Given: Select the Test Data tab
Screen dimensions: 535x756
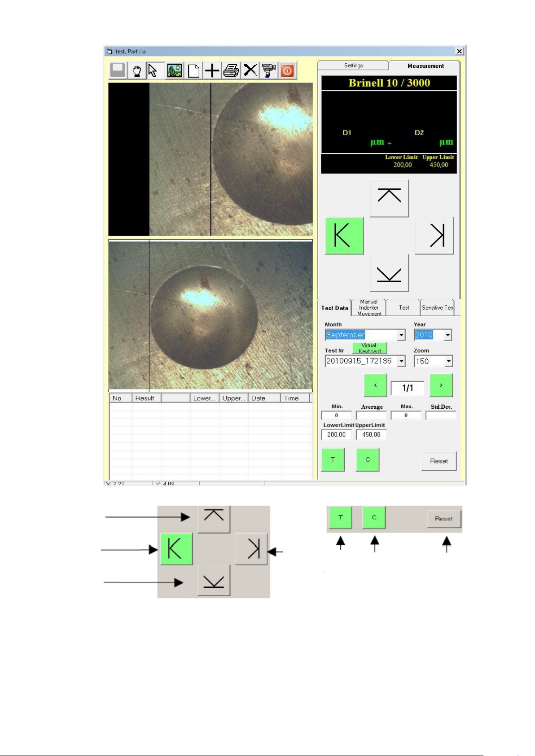Looking at the screenshot, I should point(334,308).
